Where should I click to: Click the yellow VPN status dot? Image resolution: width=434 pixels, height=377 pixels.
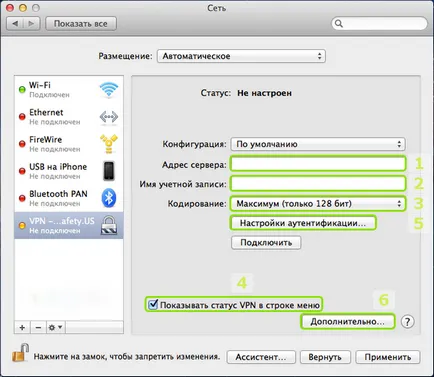[22, 225]
